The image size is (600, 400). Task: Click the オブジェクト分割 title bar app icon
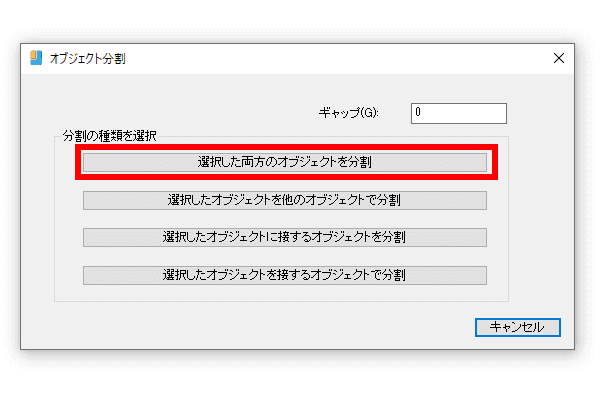coord(36,58)
